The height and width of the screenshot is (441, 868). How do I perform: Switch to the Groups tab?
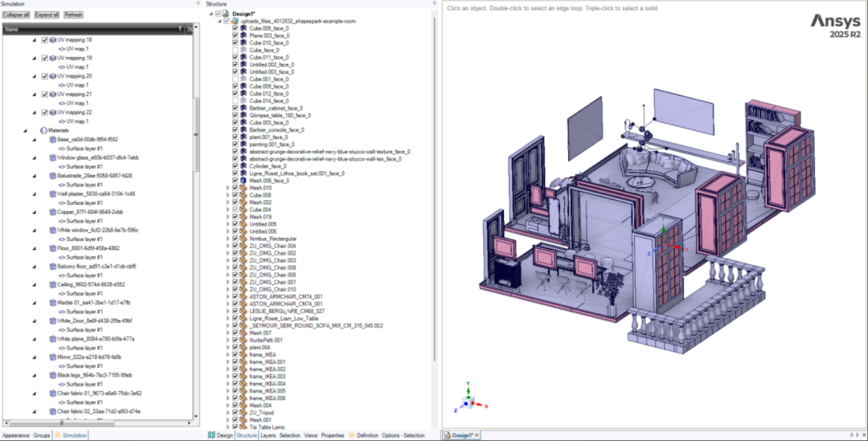[42, 435]
